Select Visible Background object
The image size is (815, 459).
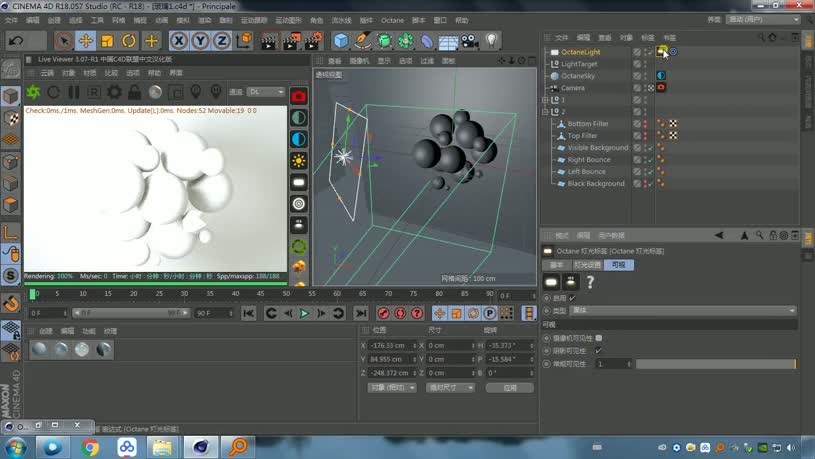(598, 148)
